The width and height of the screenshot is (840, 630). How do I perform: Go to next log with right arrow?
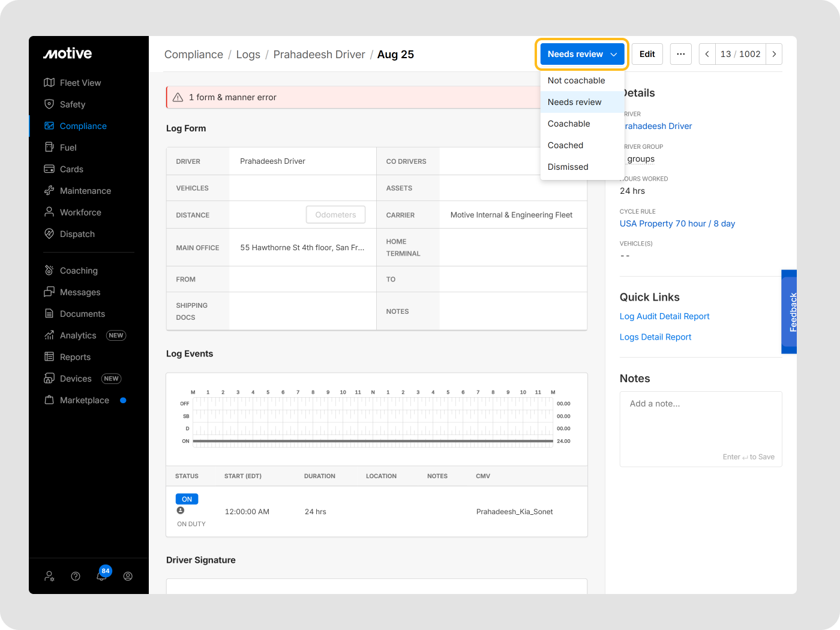(774, 54)
